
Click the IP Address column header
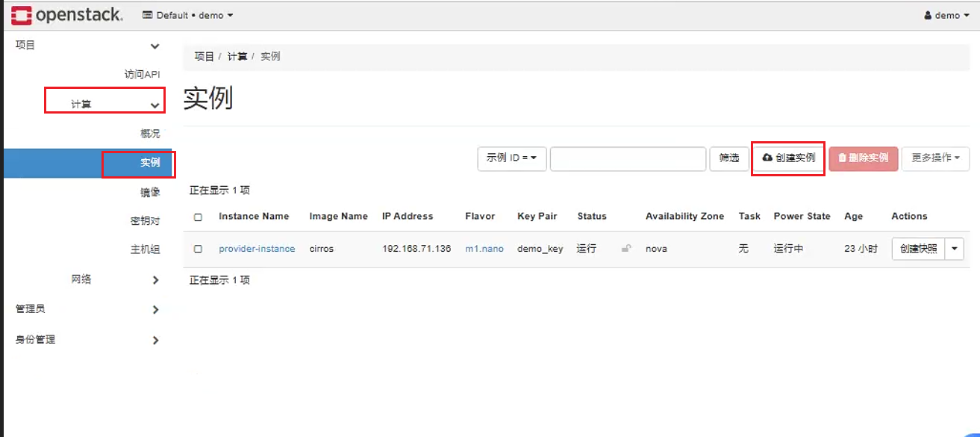click(408, 217)
